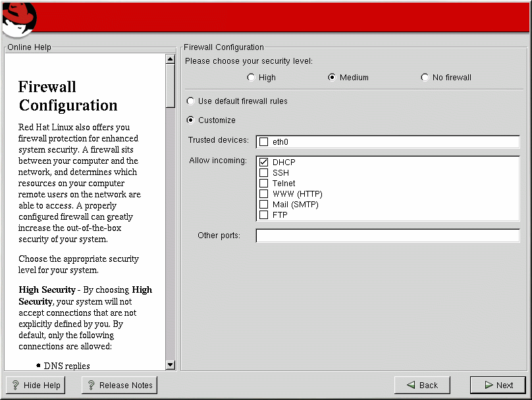Allow incoming WWW (HTTP) traffic
This screenshot has width=532, height=400.
(x=263, y=193)
